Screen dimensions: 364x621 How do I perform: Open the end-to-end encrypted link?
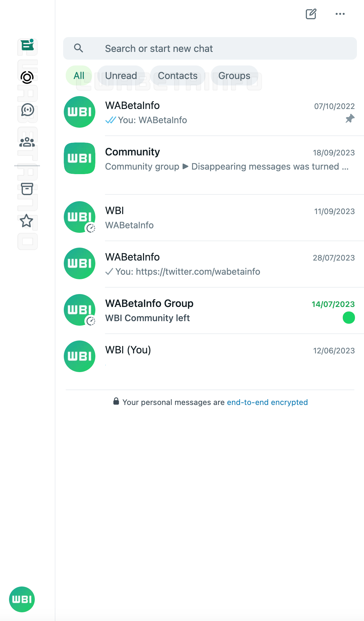click(x=267, y=402)
